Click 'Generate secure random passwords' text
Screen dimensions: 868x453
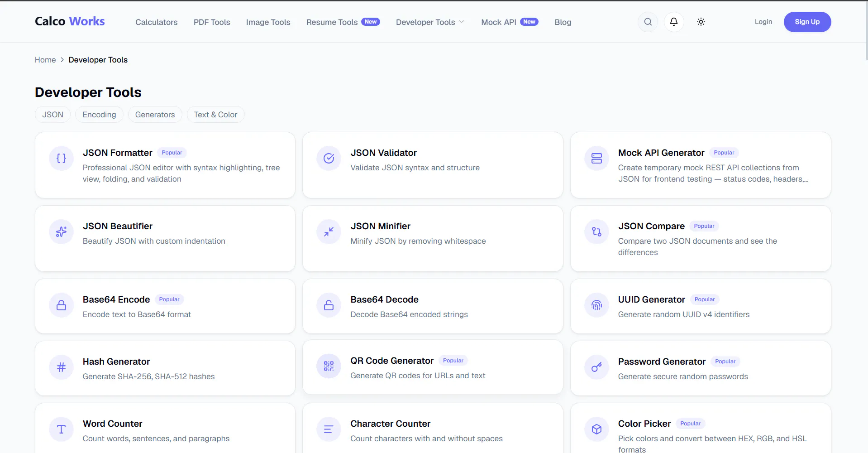point(683,376)
